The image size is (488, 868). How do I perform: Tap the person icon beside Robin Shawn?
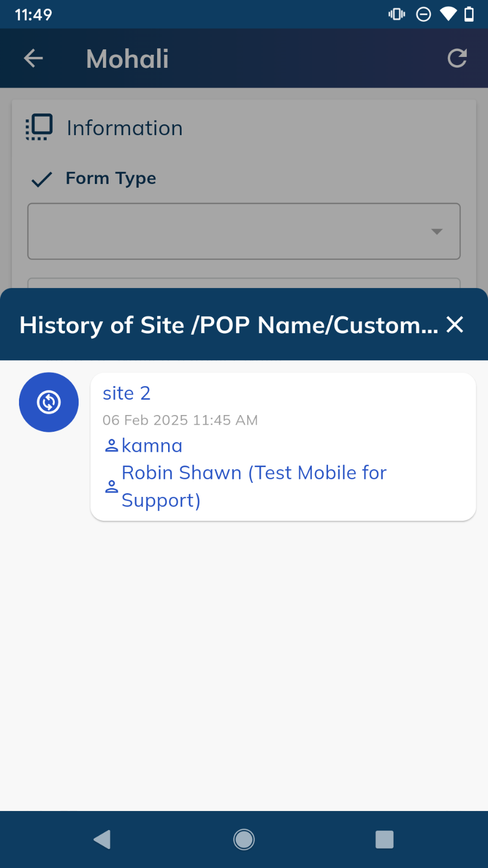(111, 487)
